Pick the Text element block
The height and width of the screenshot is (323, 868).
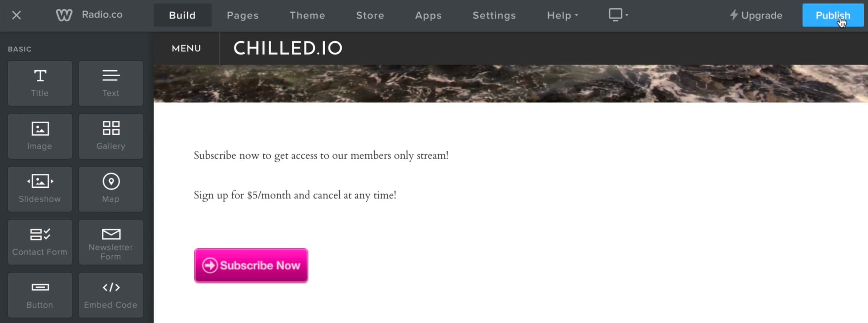point(111,83)
